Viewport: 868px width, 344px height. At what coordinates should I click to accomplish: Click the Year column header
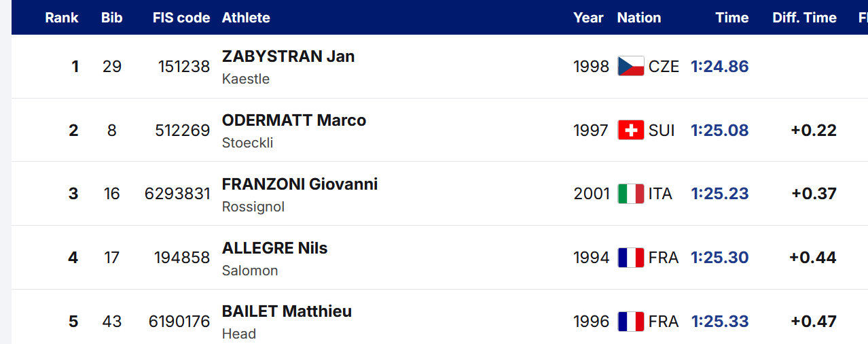point(588,18)
